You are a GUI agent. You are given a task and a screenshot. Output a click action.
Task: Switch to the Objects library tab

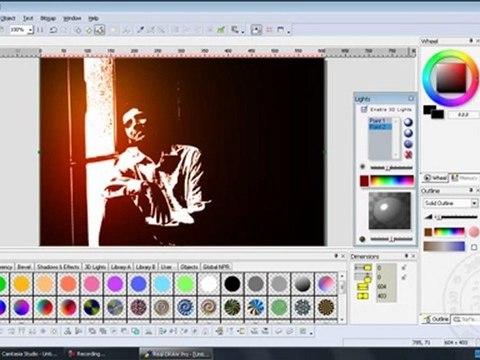coord(189,267)
